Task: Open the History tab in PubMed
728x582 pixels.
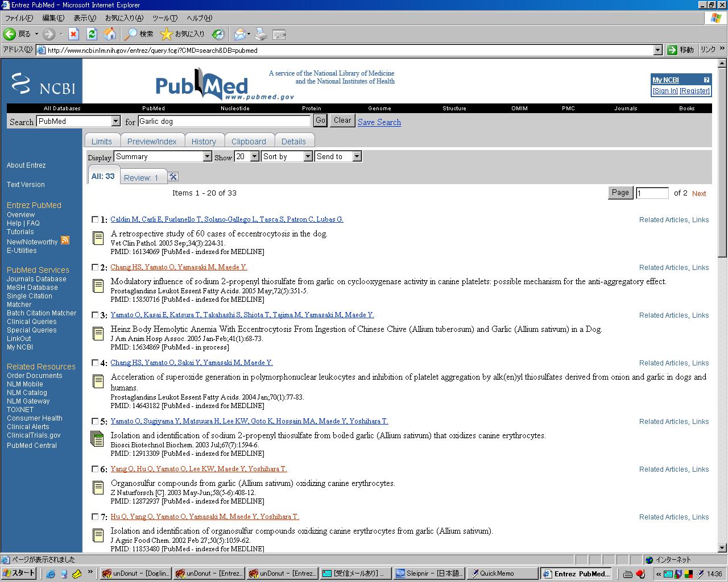Action: [x=204, y=140]
